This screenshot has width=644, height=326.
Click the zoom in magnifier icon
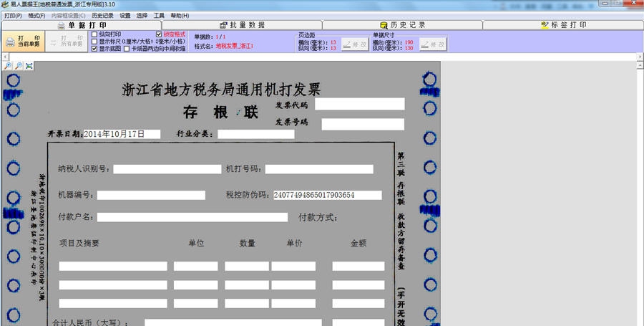click(x=7, y=66)
